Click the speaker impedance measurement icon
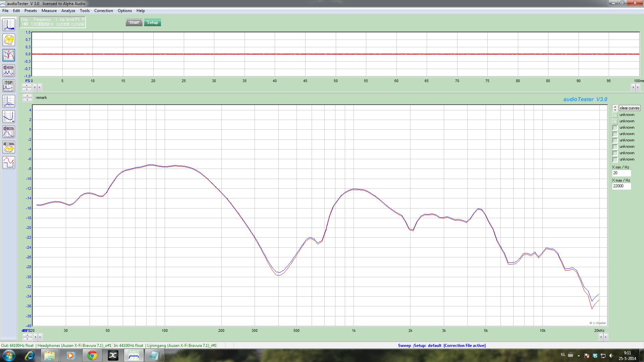Viewport: 644px width, 362px height. coord(9,70)
